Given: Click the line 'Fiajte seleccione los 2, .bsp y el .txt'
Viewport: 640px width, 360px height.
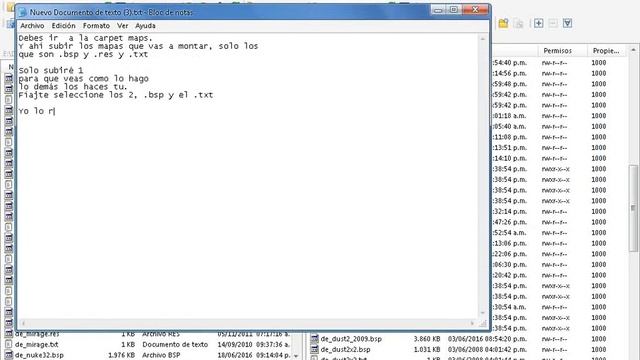Looking at the screenshot, I should tap(116, 95).
